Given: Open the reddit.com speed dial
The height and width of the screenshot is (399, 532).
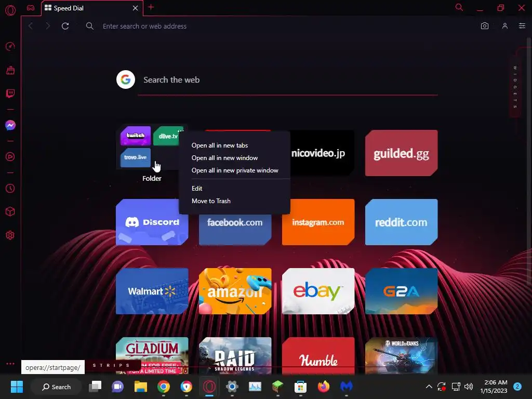Looking at the screenshot, I should pos(402,222).
